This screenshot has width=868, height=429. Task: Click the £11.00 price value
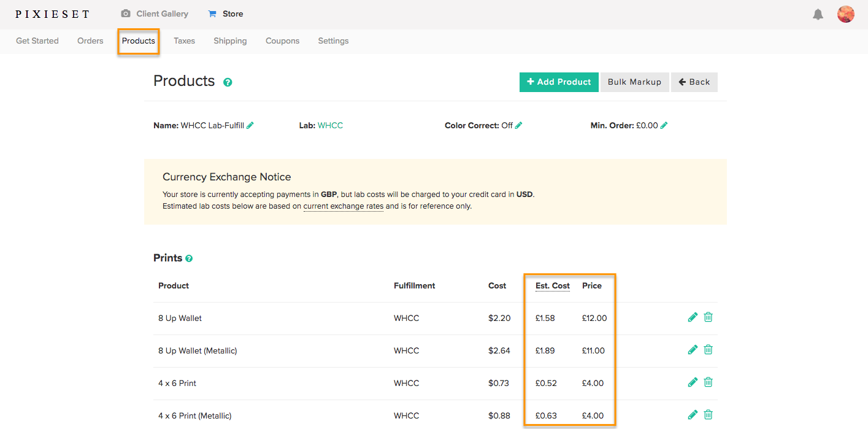click(x=594, y=351)
